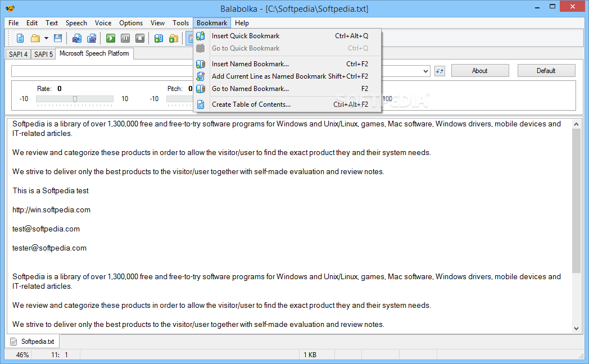Image resolution: width=589 pixels, height=364 pixels.
Task: Click the Open file folder icon
Action: (35, 38)
